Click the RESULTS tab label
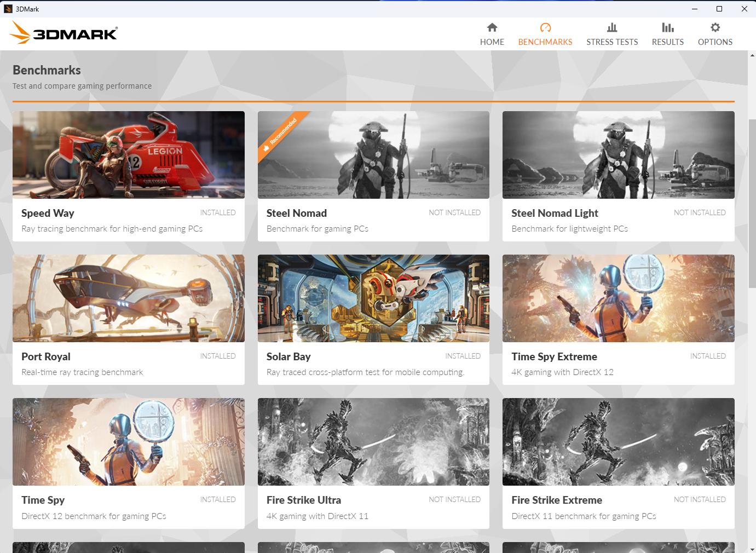This screenshot has width=756, height=553. (667, 42)
